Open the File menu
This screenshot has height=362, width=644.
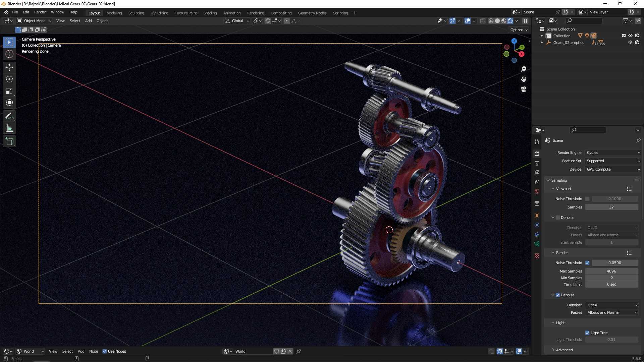coord(15,12)
